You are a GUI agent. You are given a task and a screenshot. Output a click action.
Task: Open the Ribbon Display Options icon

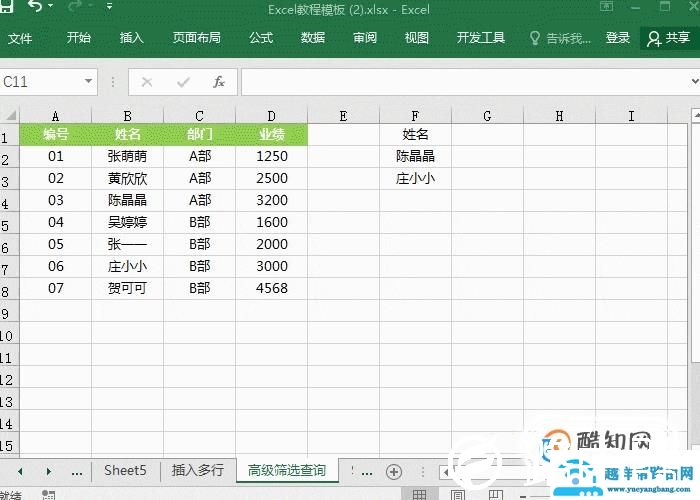coord(606,6)
